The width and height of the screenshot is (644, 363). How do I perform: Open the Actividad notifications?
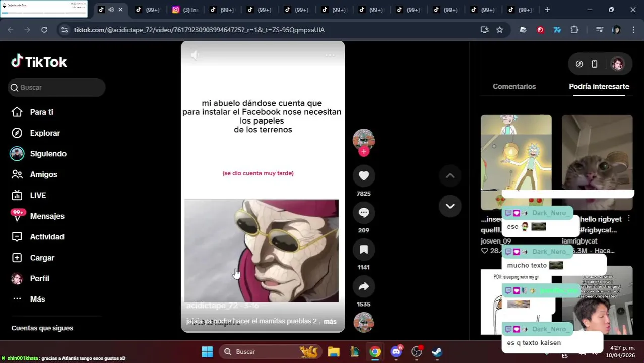click(38, 236)
